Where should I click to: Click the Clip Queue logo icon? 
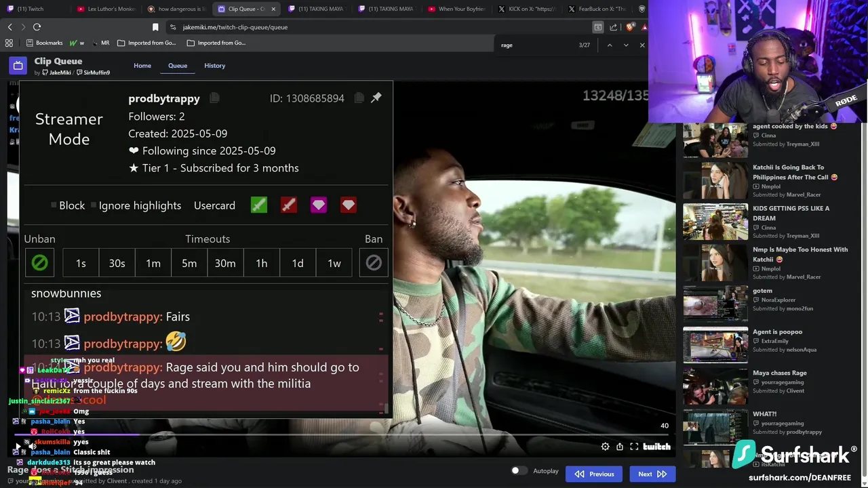(18, 66)
